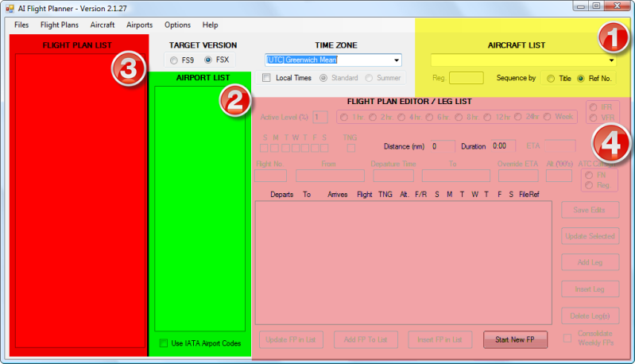Click the Add Leg button
Screen dimensions: 635x364
[590, 262]
